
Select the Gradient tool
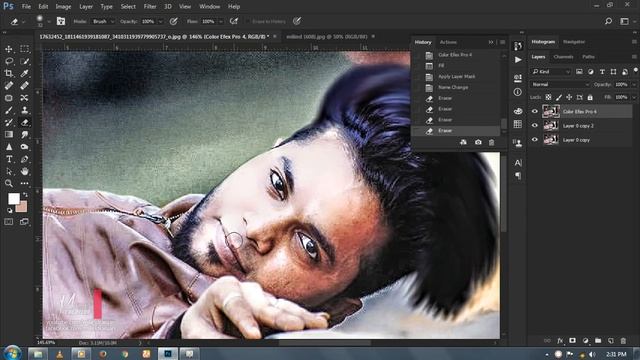(9, 134)
